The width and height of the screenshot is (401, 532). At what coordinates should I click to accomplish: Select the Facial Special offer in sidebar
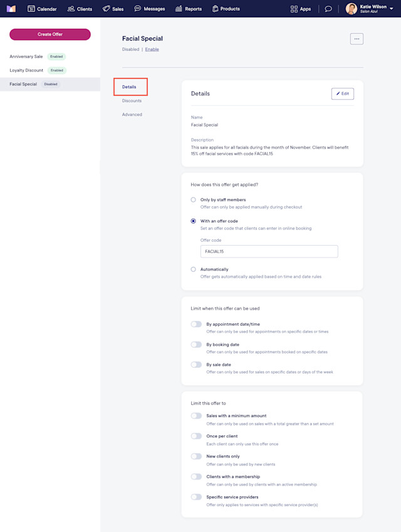coord(50,84)
